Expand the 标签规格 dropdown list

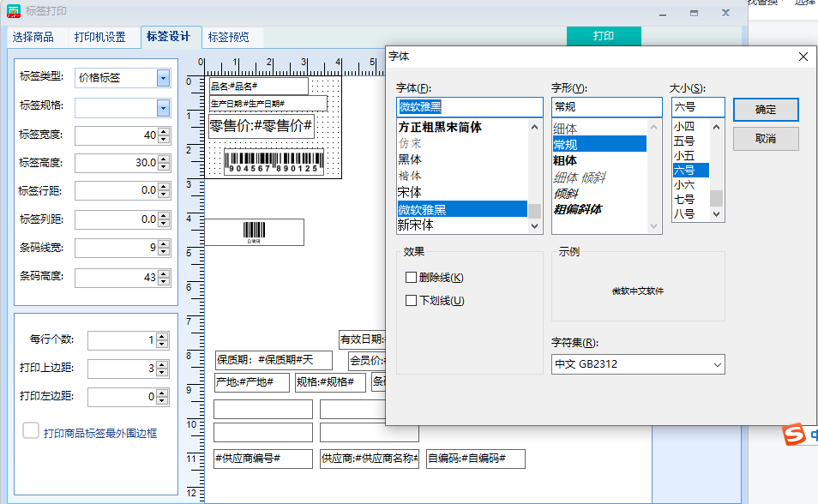(163, 107)
